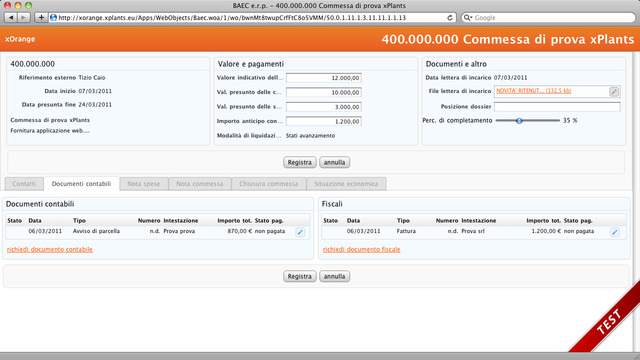
Task: Click the Perc. di completamento slider handle
Action: [519, 120]
